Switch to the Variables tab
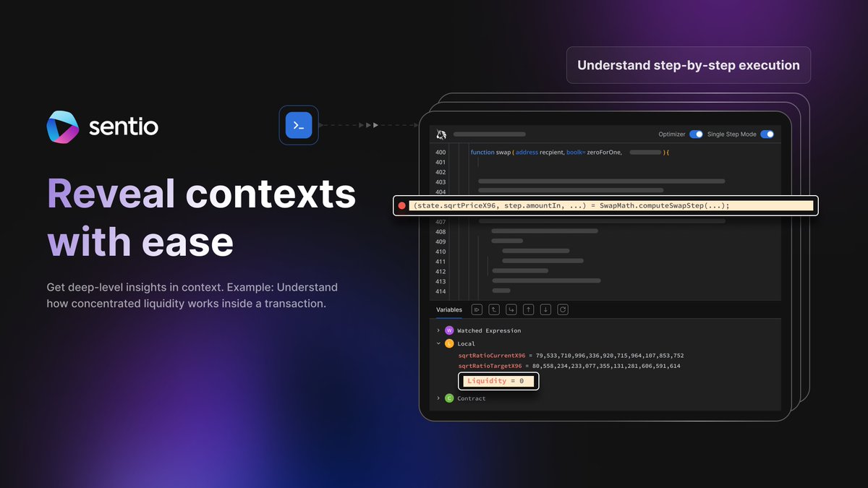Viewport: 868px width, 488px height. [448, 309]
